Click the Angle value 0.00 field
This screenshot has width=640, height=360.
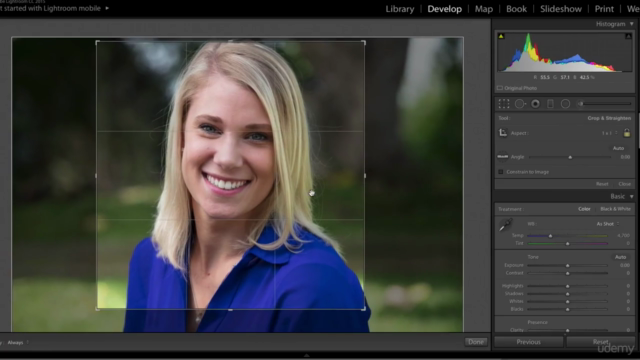coord(625,157)
